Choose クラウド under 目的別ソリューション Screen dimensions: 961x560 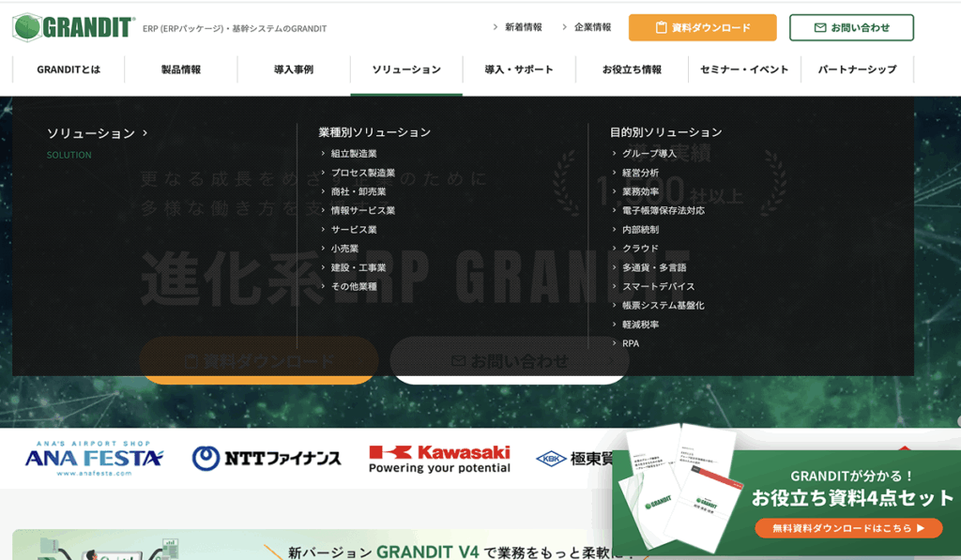tap(640, 249)
